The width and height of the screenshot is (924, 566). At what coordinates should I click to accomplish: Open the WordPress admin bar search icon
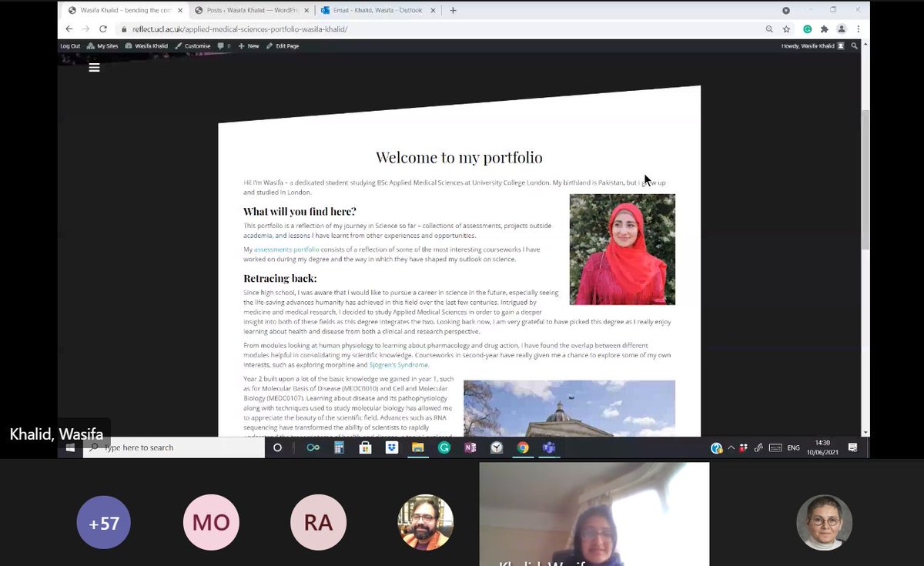coord(854,45)
